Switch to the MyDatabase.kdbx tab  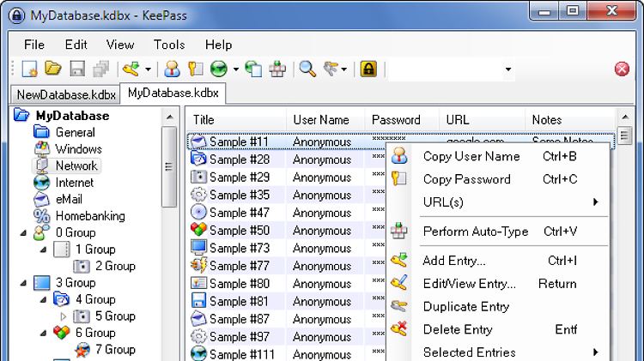[173, 93]
